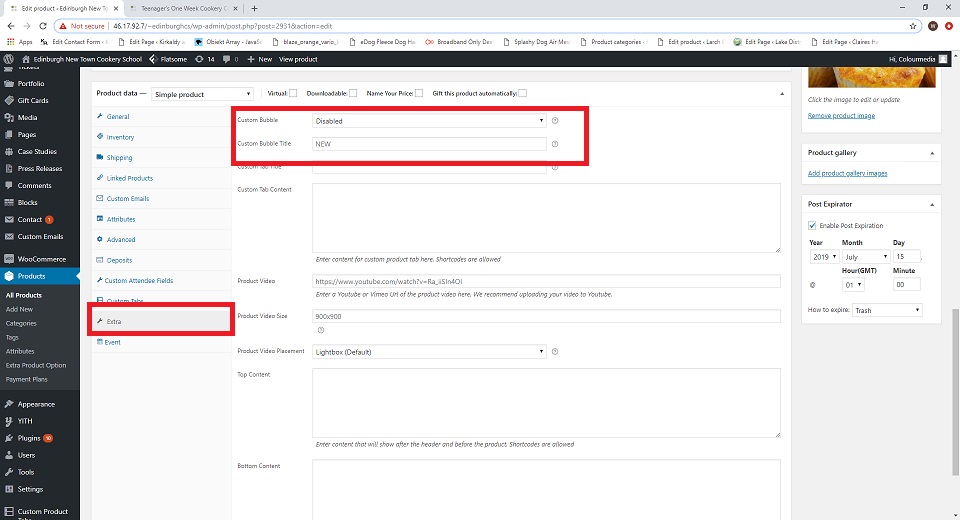This screenshot has width=960, height=520.
Task: Tick the Virtual checkbox
Action: point(293,93)
